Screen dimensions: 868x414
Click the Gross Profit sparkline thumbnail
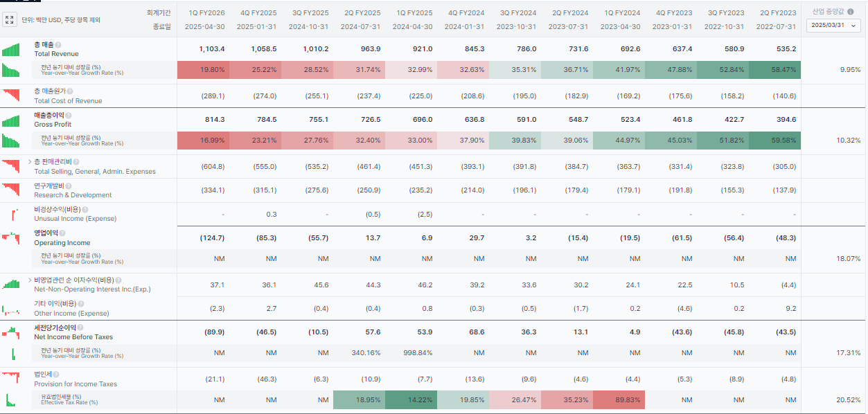pyautogui.click(x=10, y=120)
